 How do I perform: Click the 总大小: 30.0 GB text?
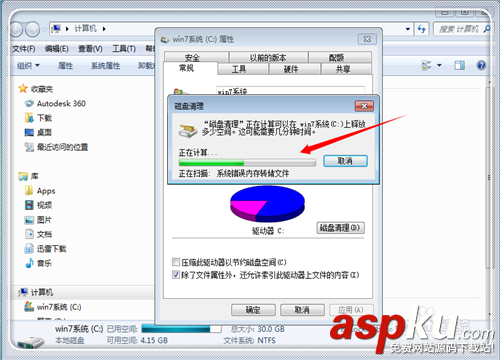click(258, 329)
